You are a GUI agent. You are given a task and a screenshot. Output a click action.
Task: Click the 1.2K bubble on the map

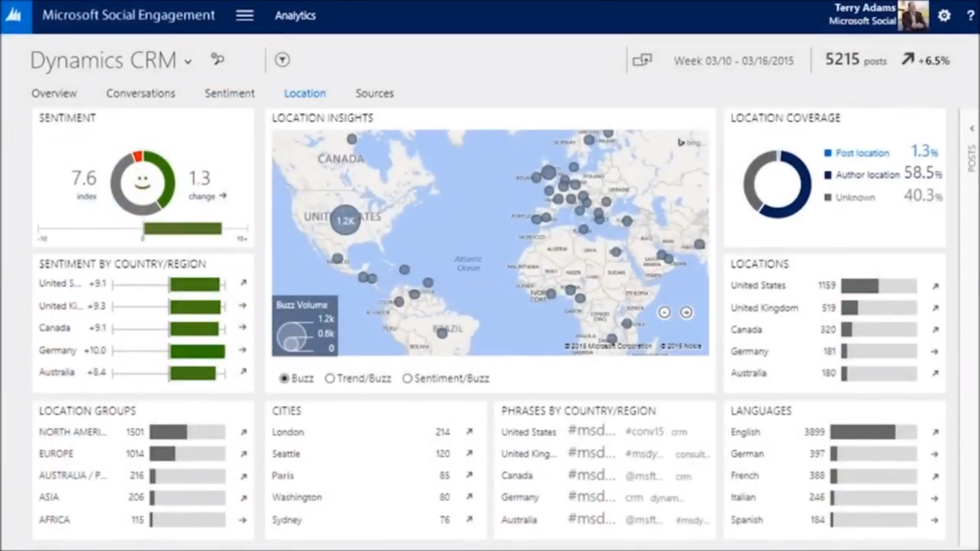point(346,220)
